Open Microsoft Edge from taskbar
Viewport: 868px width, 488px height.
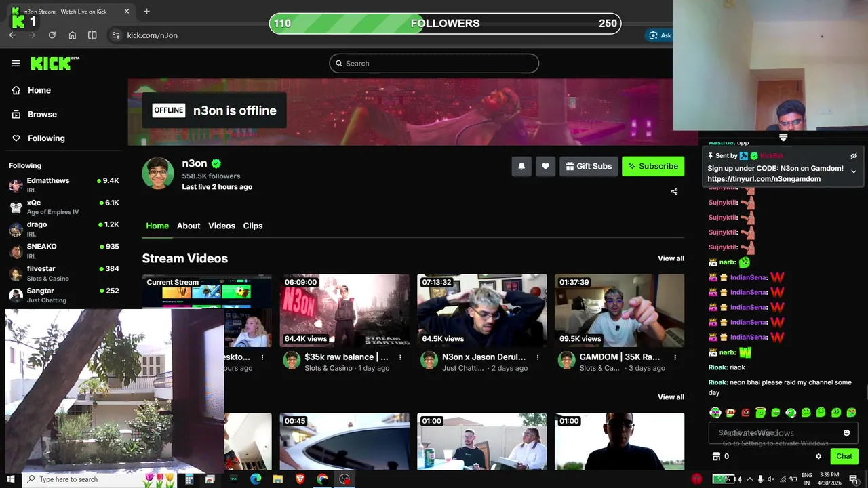(256, 479)
